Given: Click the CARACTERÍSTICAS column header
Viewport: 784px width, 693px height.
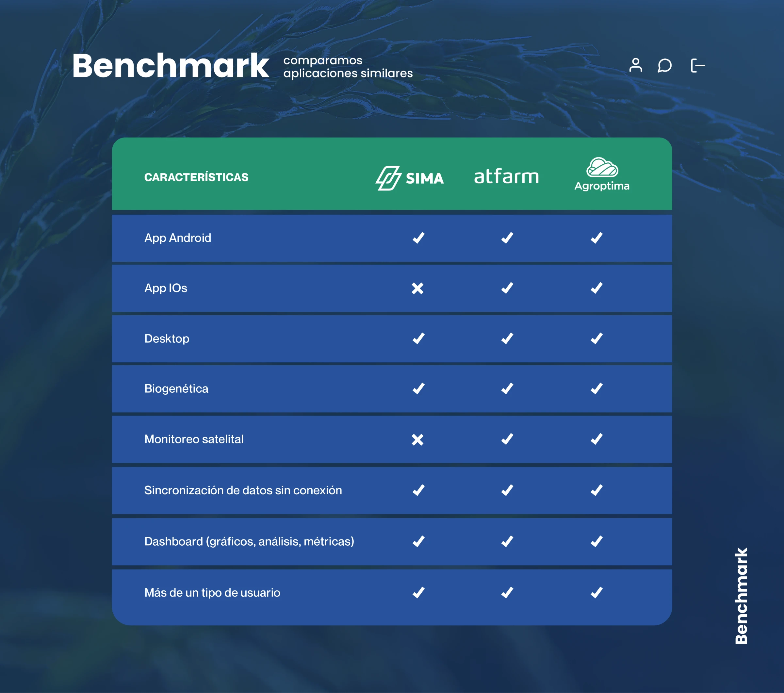Looking at the screenshot, I should pyautogui.click(x=196, y=177).
